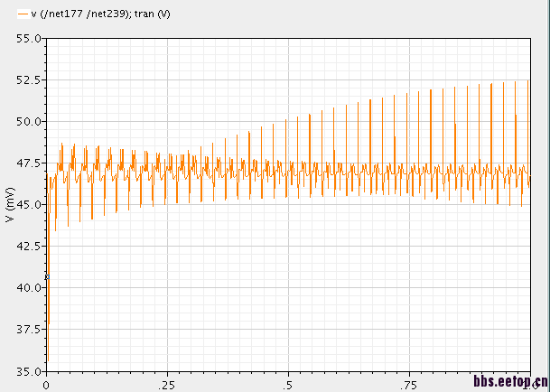550x392 pixels.
Task: Click the 45.0 y-axis tick value
Action: [x=28, y=204]
